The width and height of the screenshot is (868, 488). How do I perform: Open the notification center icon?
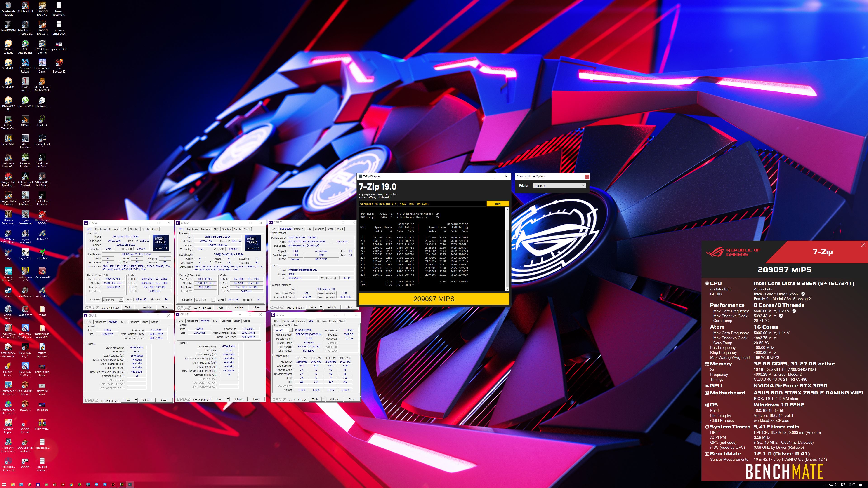(861, 485)
